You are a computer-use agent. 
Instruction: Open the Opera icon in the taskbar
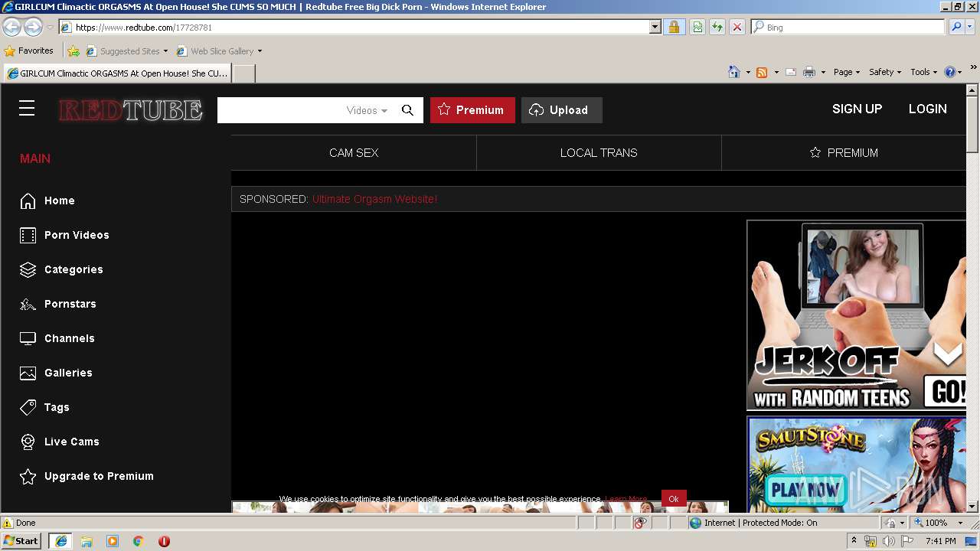point(164,541)
